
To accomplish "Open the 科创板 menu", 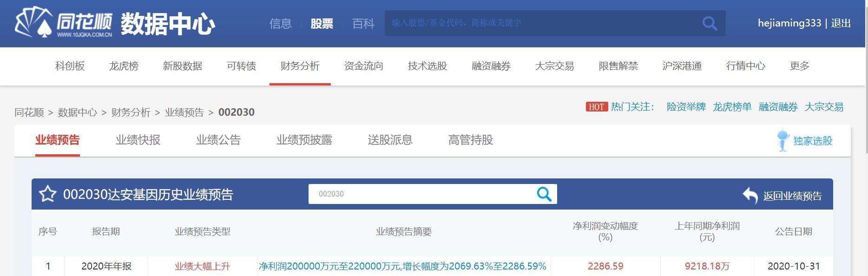I will pos(70,66).
